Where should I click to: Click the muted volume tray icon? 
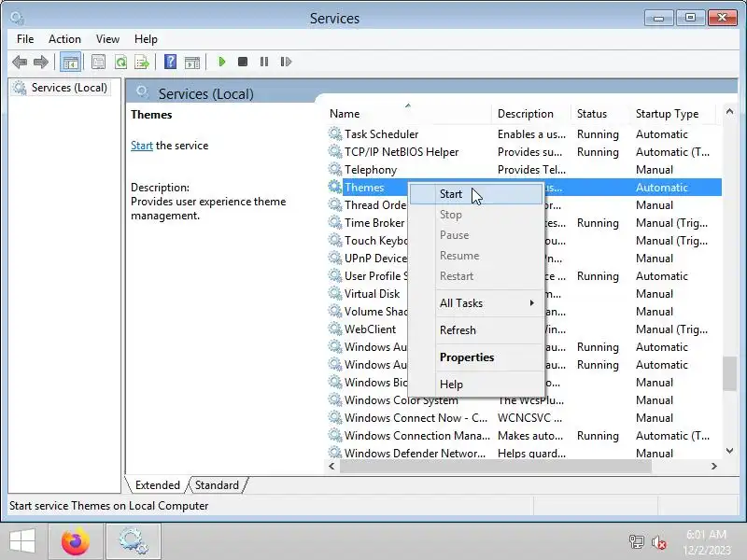[x=659, y=542]
